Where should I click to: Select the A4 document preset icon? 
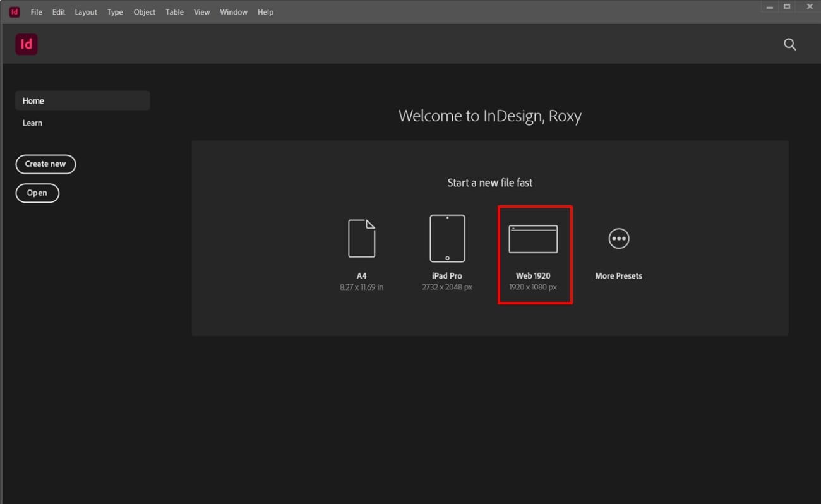point(362,239)
